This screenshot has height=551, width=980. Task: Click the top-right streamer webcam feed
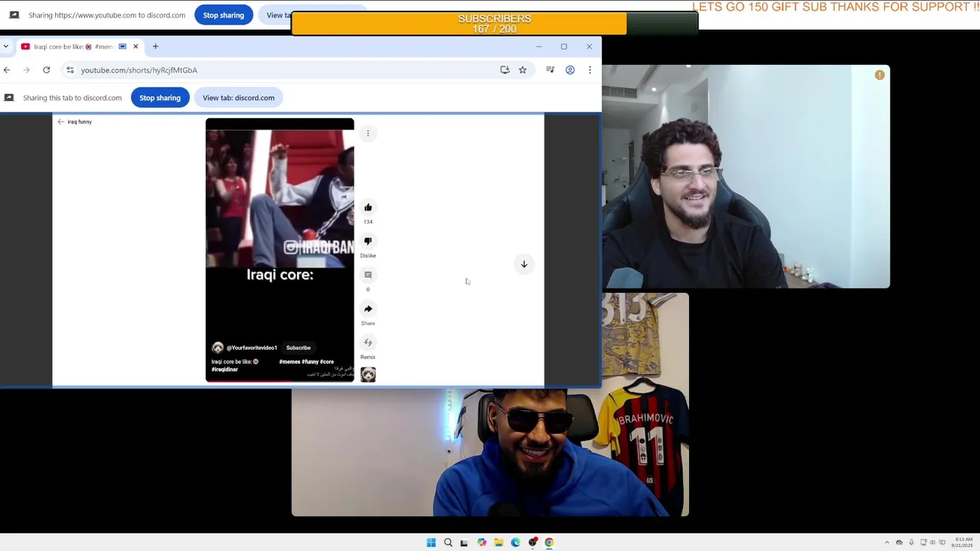click(746, 176)
